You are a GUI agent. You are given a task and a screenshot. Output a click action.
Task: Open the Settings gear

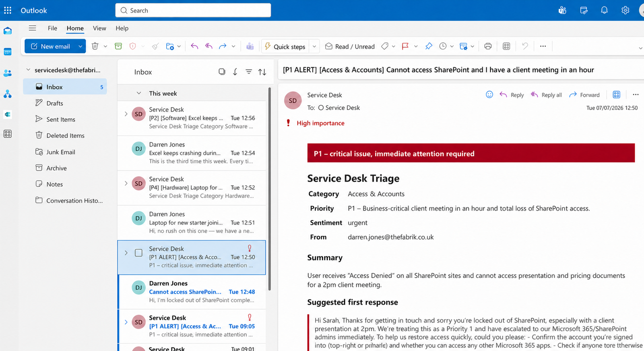625,10
